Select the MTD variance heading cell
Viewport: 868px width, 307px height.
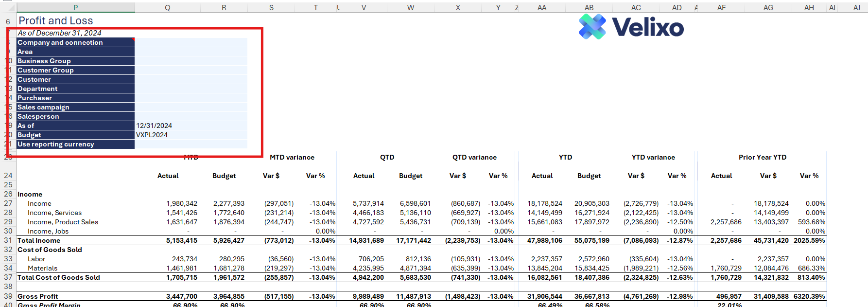click(292, 157)
